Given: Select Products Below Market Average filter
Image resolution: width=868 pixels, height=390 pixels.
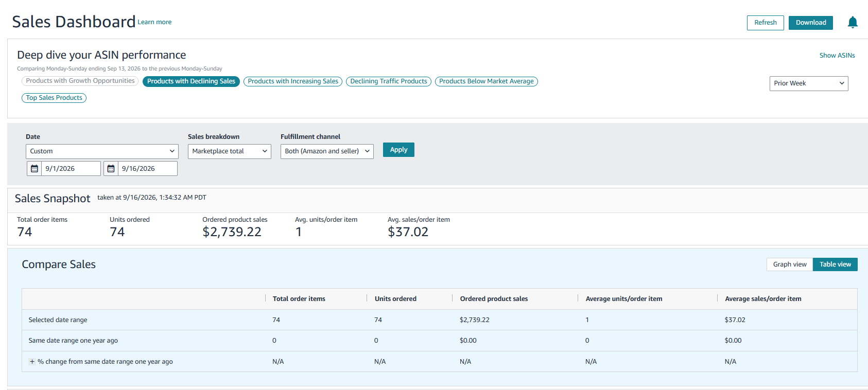Looking at the screenshot, I should pyautogui.click(x=487, y=81).
